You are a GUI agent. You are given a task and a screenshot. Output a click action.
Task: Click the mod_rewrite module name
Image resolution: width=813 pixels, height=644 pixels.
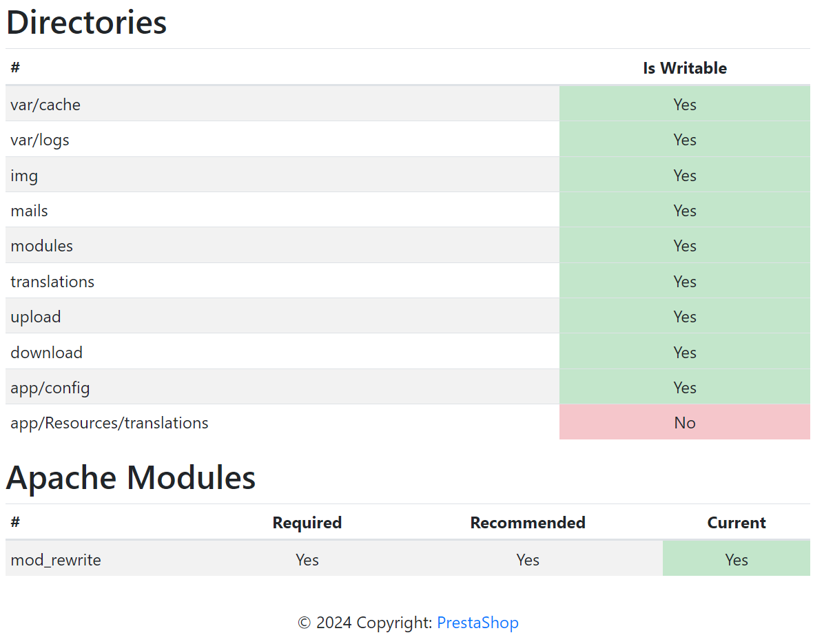(56, 560)
